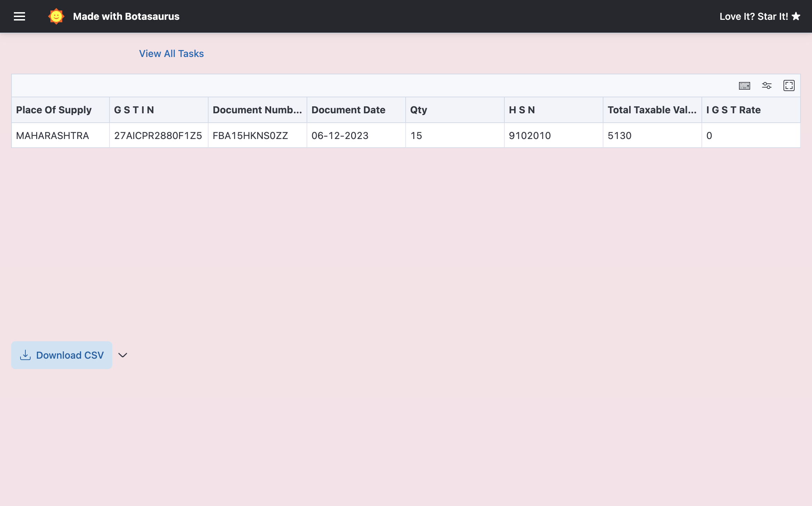Click the star icon in header
Screen dimensions: 812x506
point(796,16)
